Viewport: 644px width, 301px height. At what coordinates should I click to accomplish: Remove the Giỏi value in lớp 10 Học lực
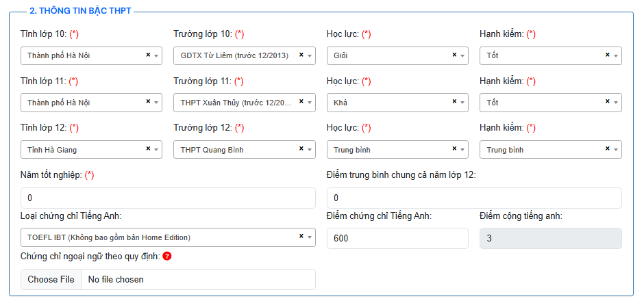[x=454, y=55]
